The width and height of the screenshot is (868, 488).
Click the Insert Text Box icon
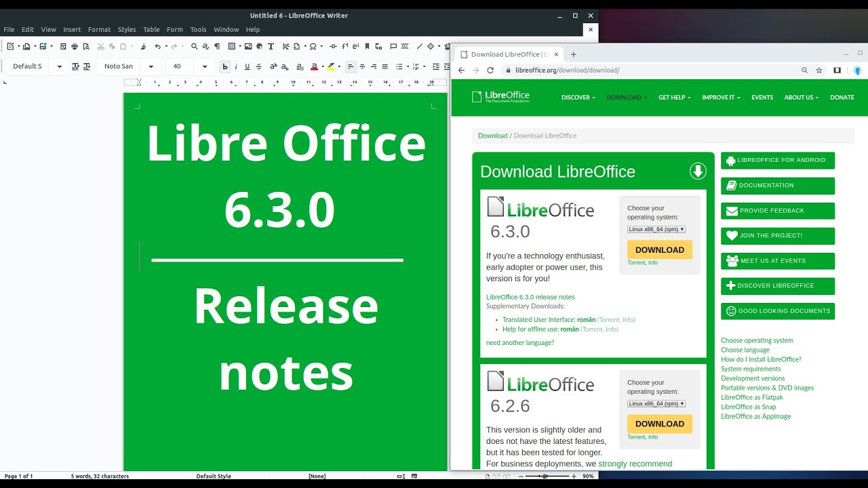(271, 47)
